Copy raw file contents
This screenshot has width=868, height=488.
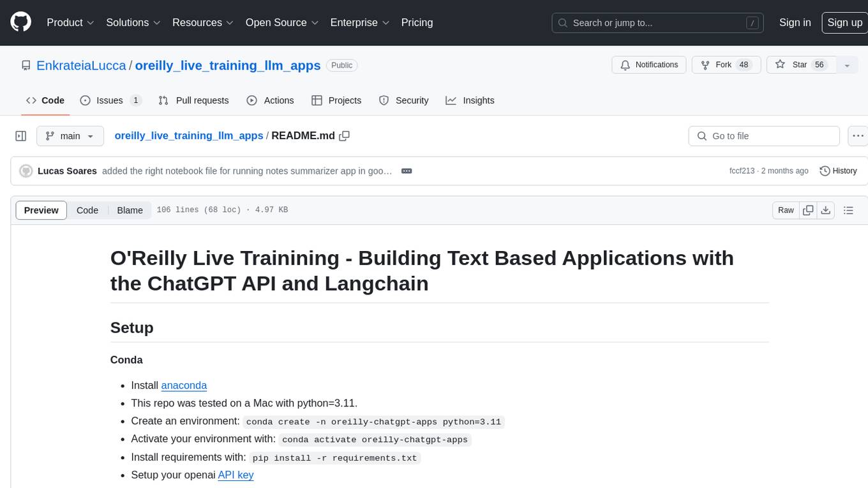pos(809,210)
